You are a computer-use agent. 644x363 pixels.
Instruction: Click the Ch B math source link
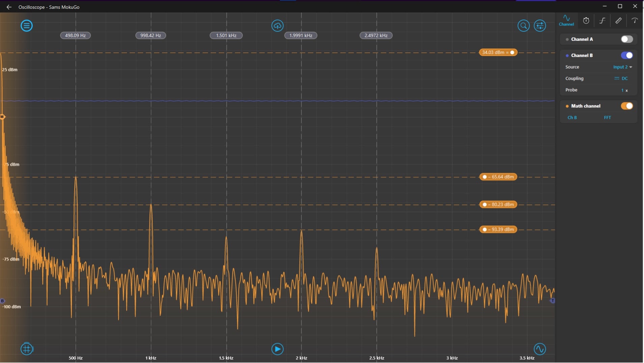572,118
